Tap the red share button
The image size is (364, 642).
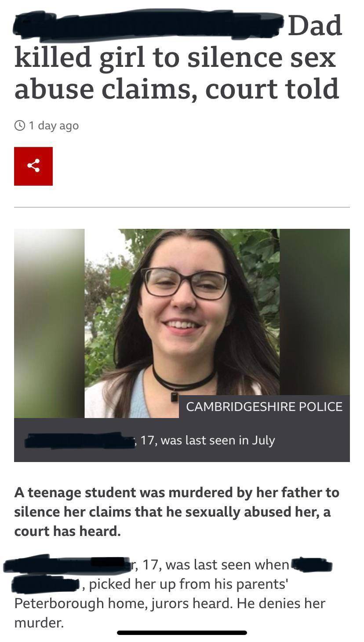(x=33, y=166)
